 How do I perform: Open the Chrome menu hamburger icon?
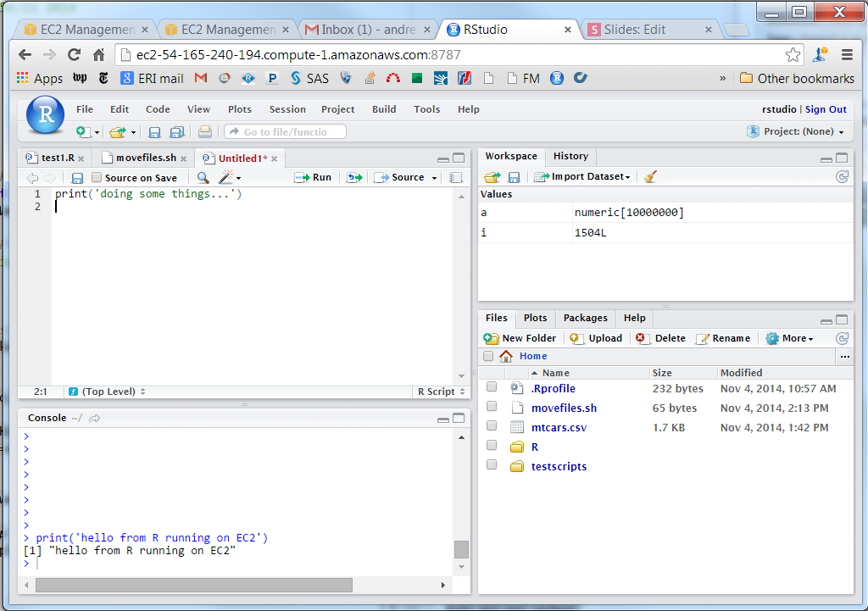847,54
